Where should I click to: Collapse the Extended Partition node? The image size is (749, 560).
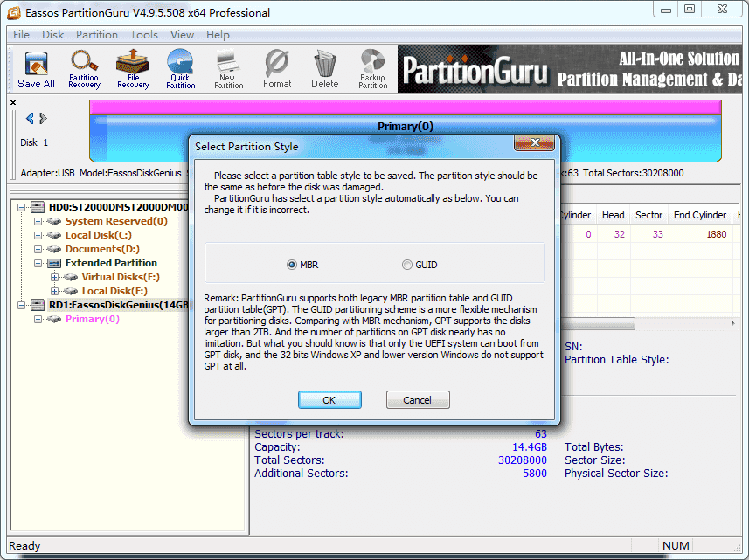click(x=38, y=264)
